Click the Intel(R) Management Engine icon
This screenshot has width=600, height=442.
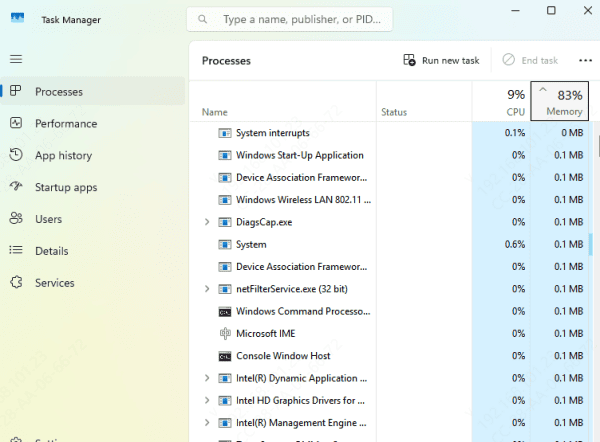tap(225, 423)
